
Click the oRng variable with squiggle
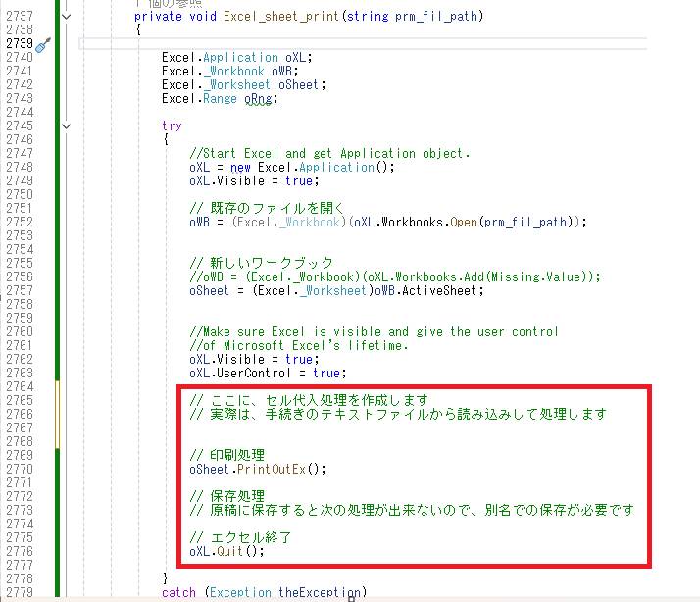click(262, 99)
